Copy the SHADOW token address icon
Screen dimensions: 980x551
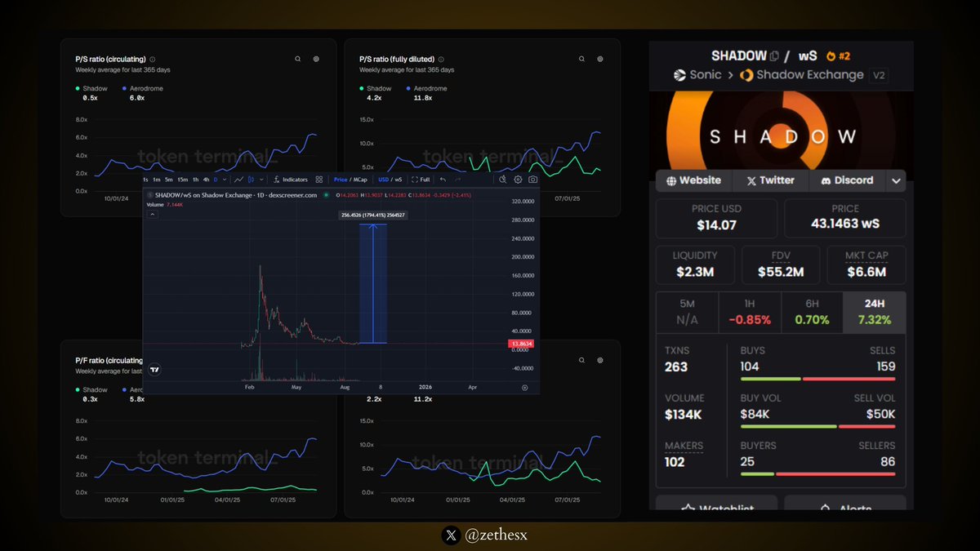pos(773,56)
